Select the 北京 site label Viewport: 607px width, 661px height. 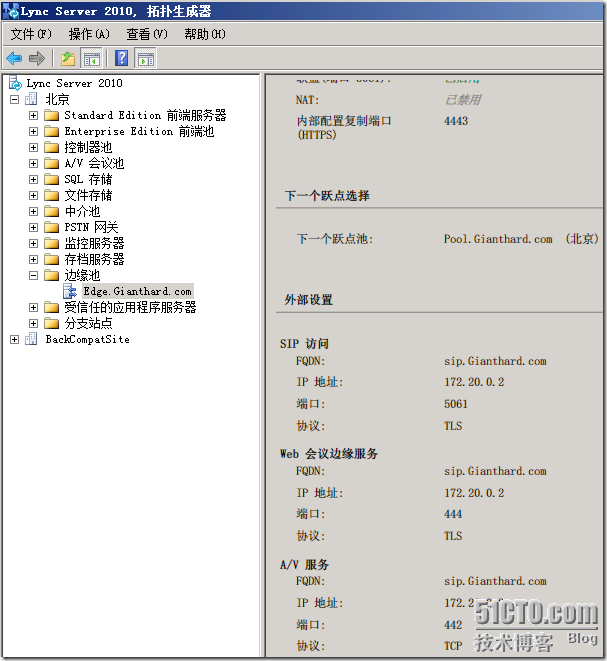(57, 99)
